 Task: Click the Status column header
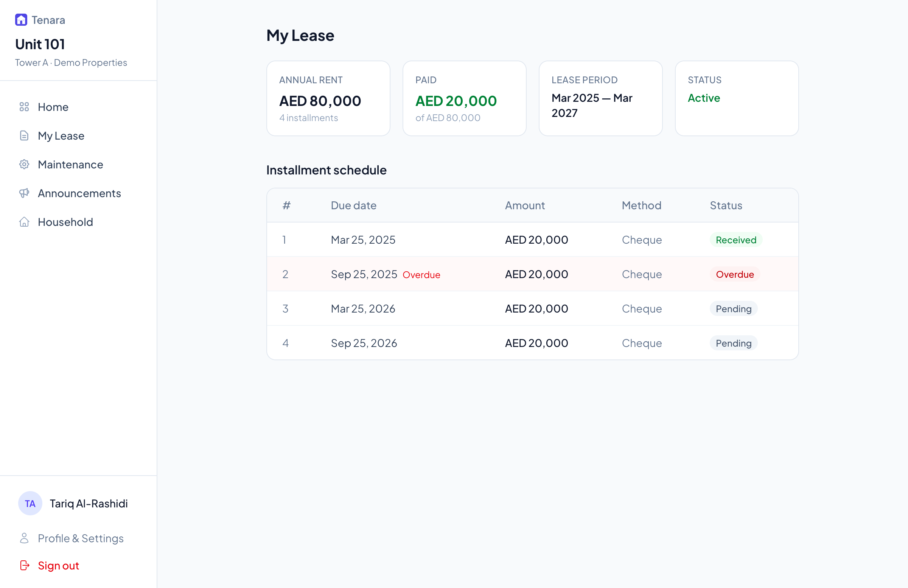point(726,205)
